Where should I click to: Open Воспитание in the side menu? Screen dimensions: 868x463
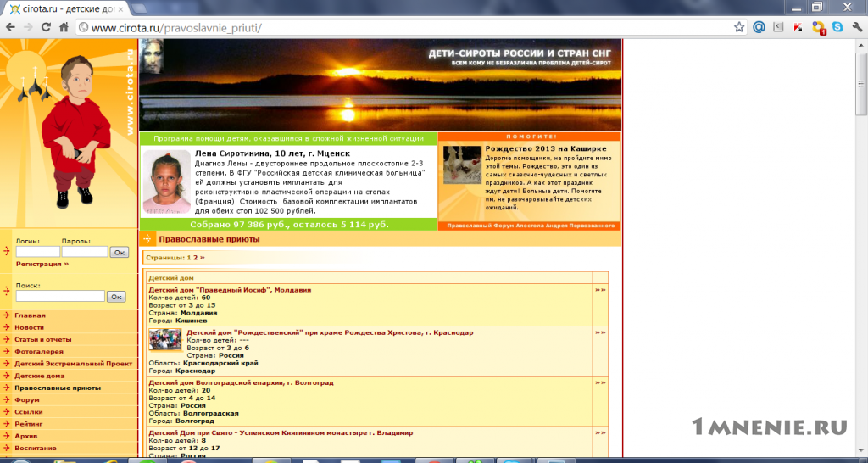pos(36,448)
